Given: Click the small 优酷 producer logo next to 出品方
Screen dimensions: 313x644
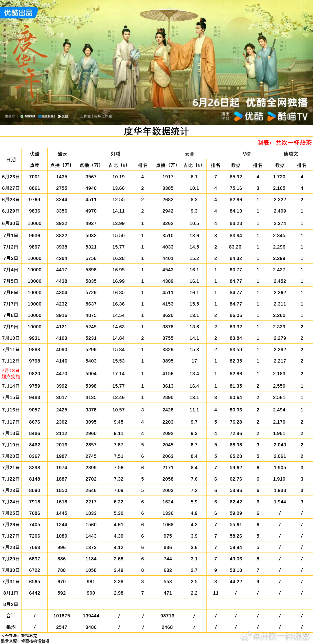Looking at the screenshot, I should [x=63, y=116].
